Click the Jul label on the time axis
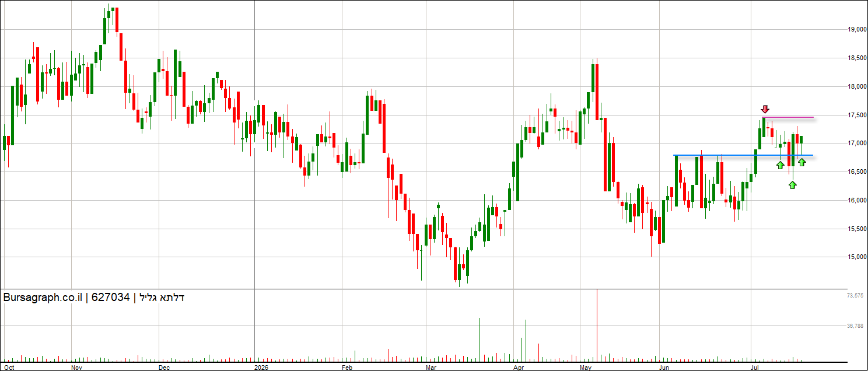 tap(755, 367)
